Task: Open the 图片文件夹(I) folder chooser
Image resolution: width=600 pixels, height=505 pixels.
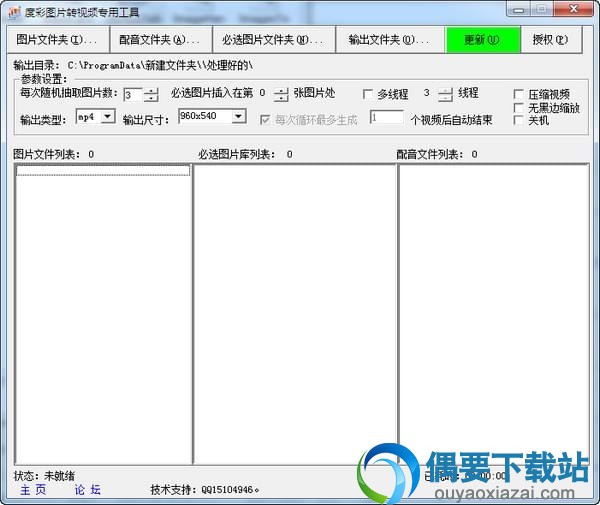Action: (x=58, y=39)
